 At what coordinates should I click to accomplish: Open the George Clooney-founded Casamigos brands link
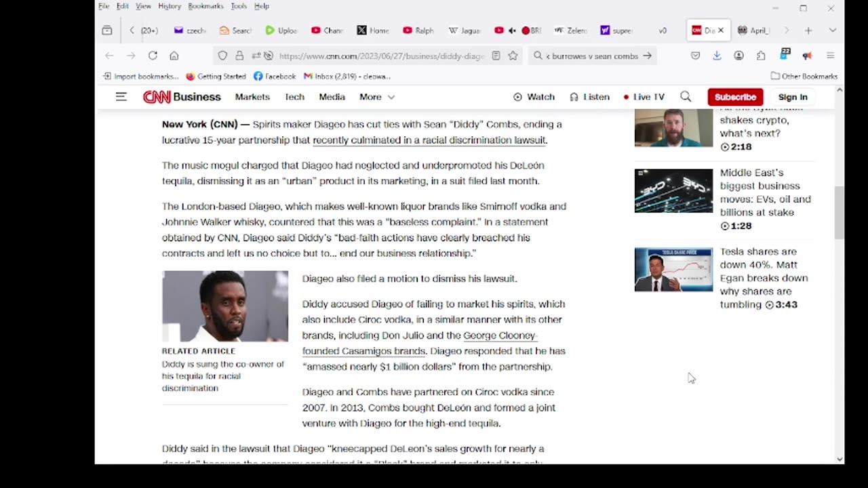coord(420,343)
